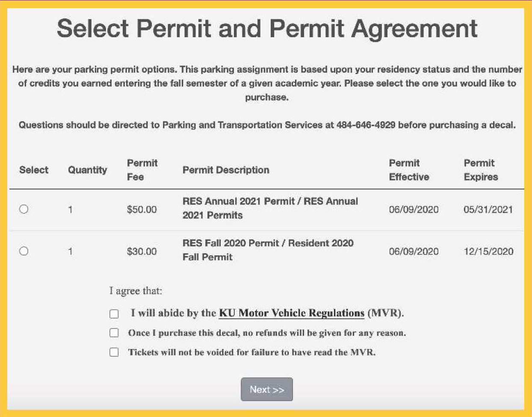Screen dimensions: 532x417
Task: Click the Select Permit and Permit Agreement heading
Action: (267, 29)
